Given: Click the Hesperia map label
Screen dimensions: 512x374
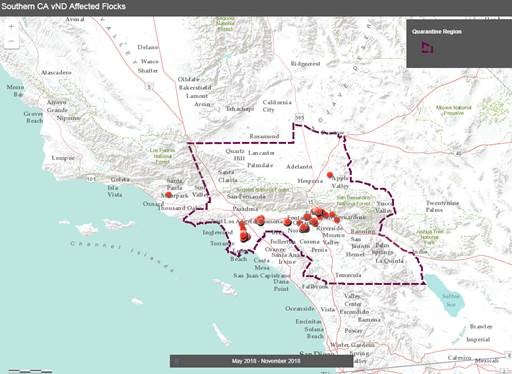Looking at the screenshot, I should (310, 181).
